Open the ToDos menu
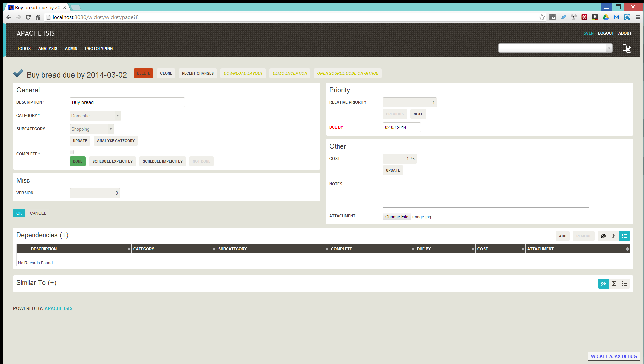The height and width of the screenshot is (364, 644). click(24, 49)
